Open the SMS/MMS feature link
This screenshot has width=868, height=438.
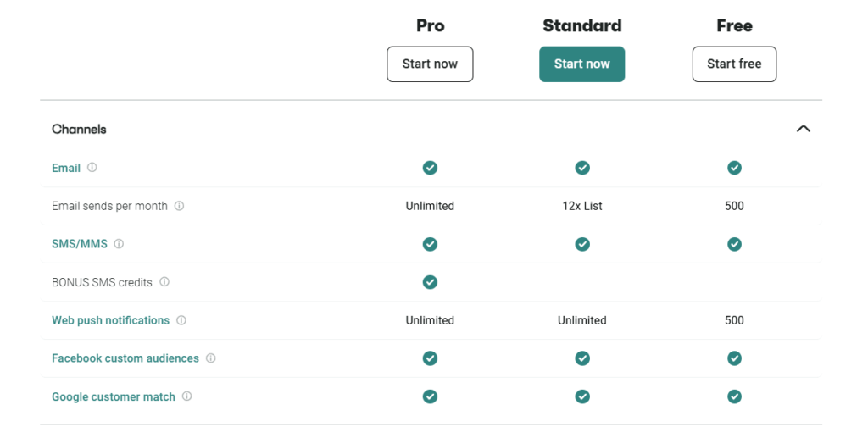[x=80, y=244]
